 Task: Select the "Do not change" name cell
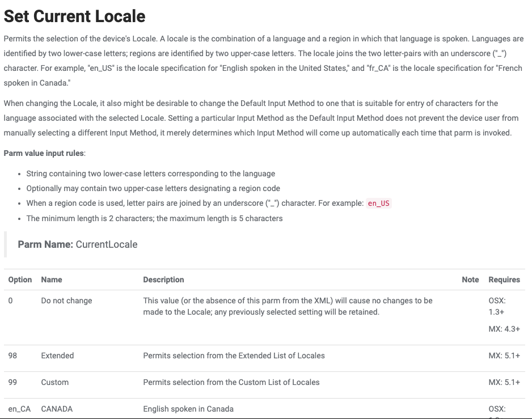tap(66, 301)
